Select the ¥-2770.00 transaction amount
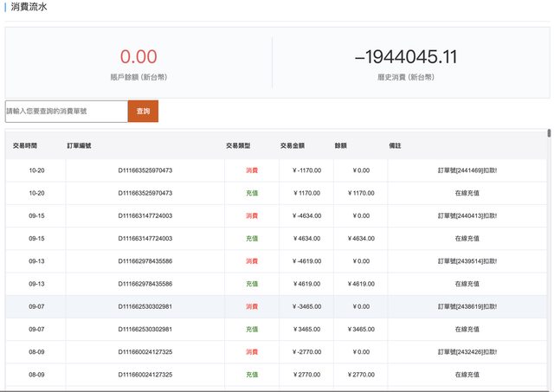Viewport: 554px width, 392px height. 306,351
